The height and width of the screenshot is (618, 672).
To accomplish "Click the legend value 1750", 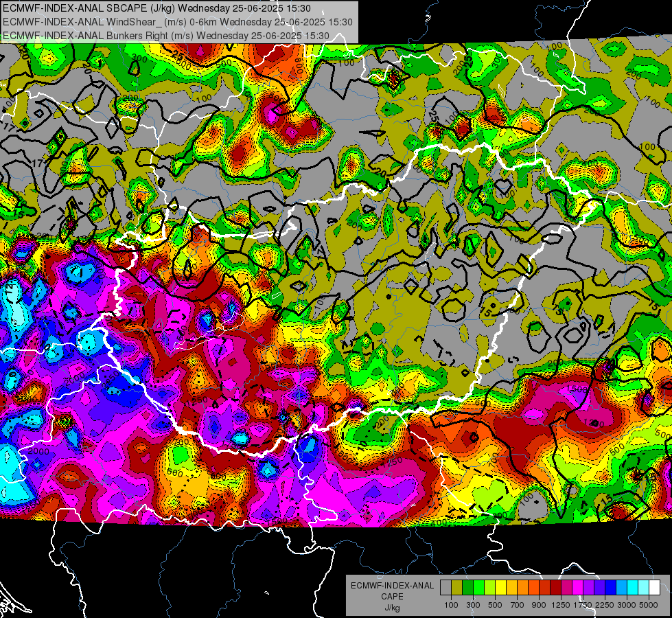I will click(583, 605).
